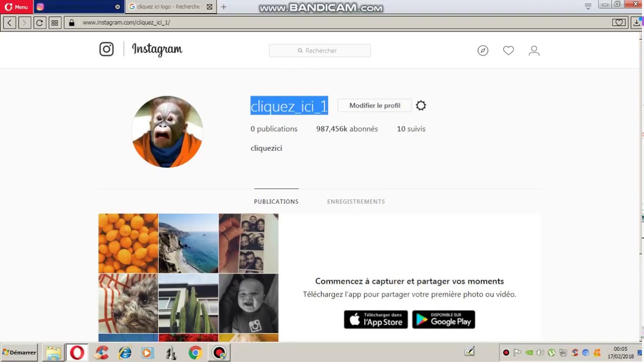Click the padlock security icon
This screenshot has height=362, width=644.
71,23
